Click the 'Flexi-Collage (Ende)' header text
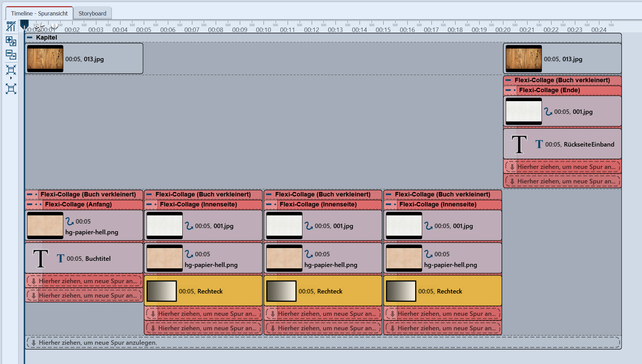Viewport: 642px width, 364px height. (549, 90)
